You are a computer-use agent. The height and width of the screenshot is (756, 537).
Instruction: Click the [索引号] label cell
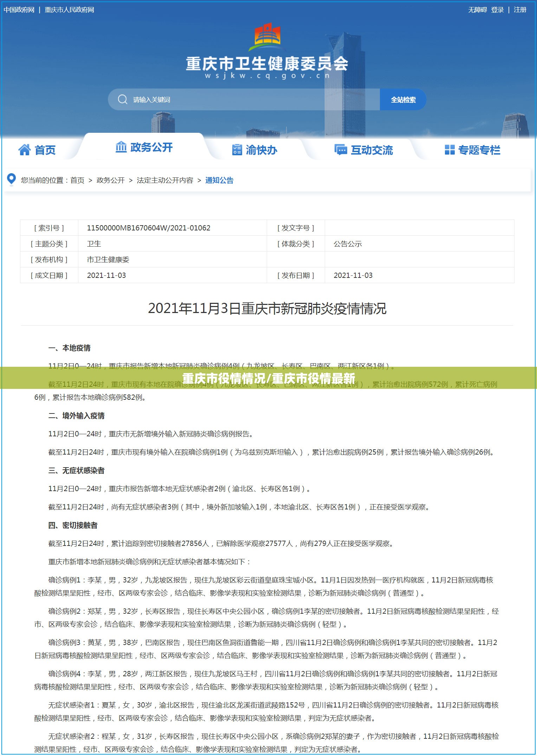click(x=49, y=228)
